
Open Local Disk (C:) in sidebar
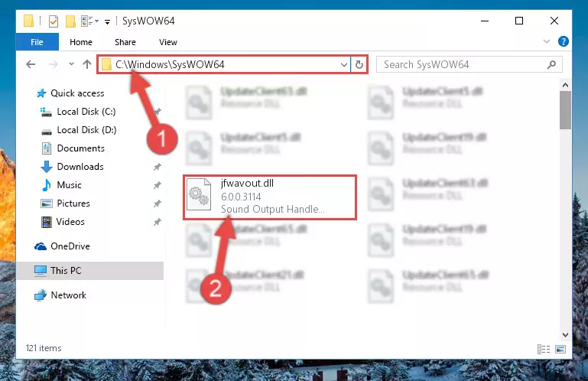point(86,112)
